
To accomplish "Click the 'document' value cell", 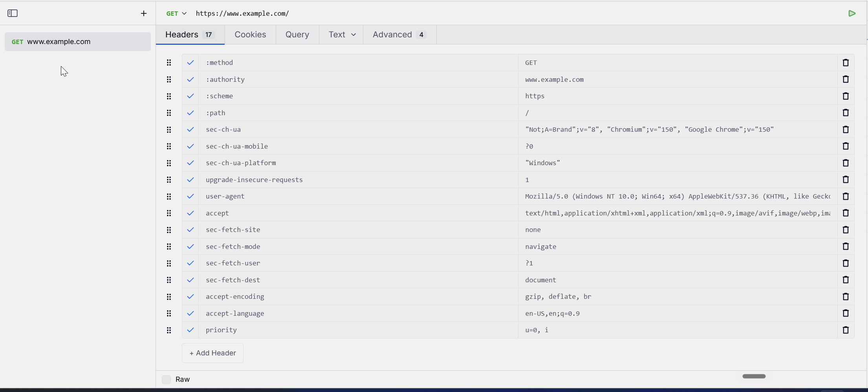I will click(x=678, y=280).
